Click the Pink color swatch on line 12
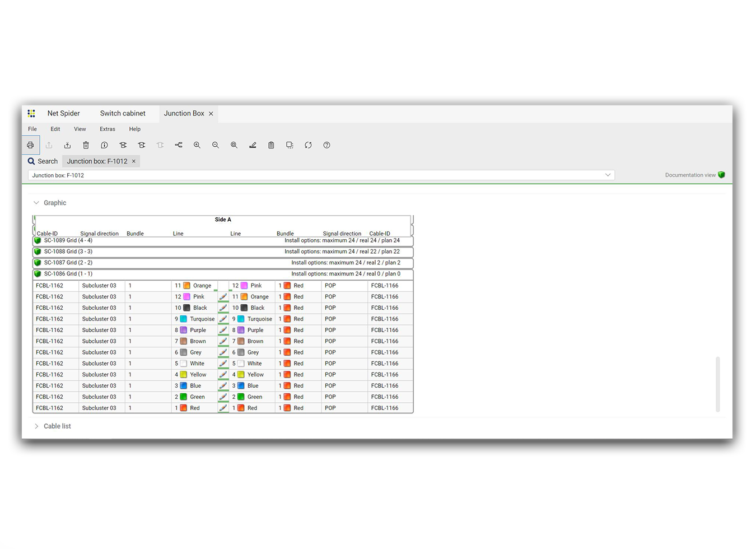The image size is (756, 549). point(186,296)
